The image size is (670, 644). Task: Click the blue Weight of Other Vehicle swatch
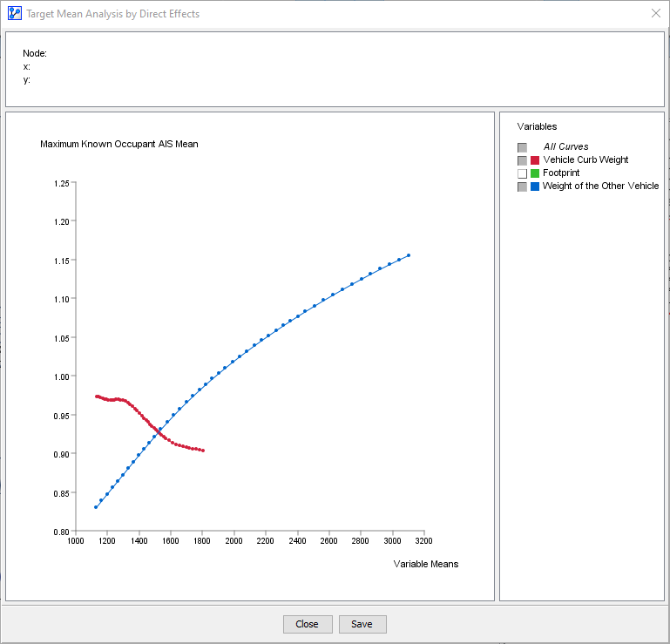535,186
